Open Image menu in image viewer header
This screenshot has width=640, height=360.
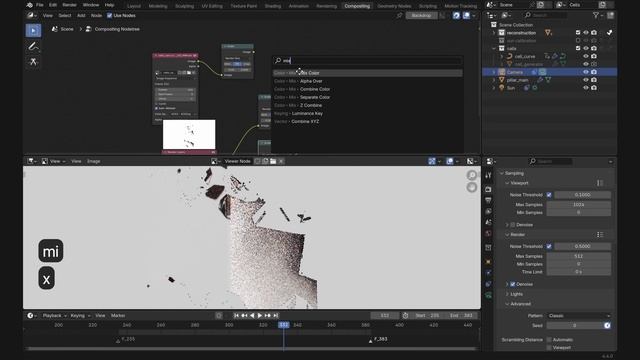(93, 161)
